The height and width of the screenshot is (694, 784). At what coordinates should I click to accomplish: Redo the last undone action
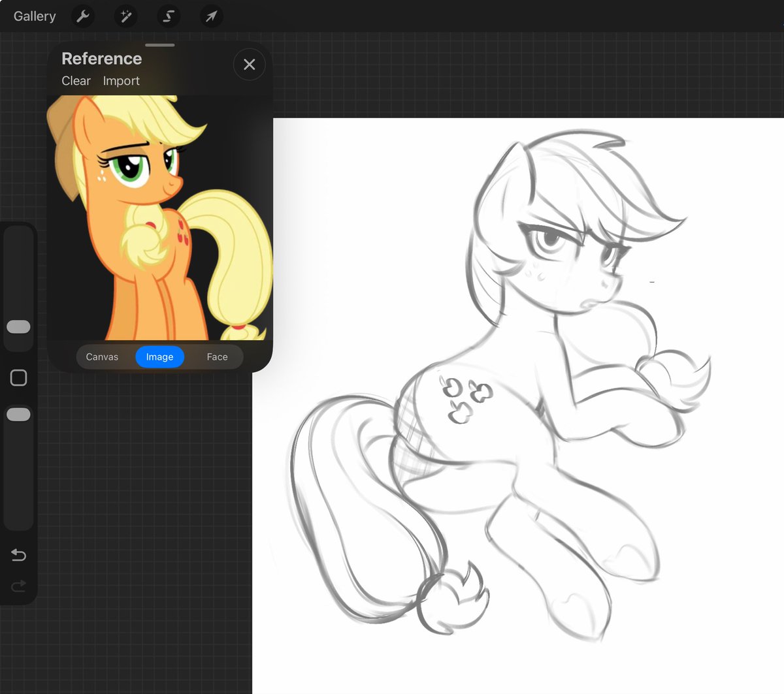click(x=18, y=586)
